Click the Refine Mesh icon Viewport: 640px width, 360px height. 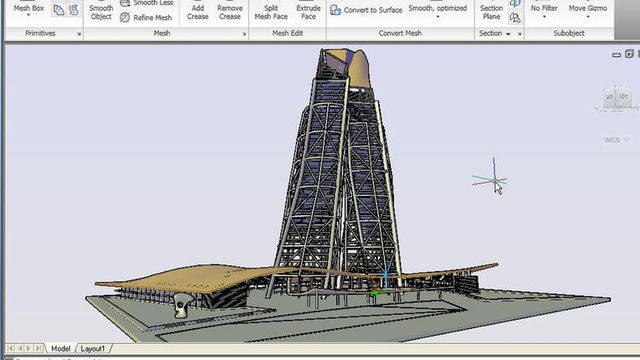pos(125,18)
